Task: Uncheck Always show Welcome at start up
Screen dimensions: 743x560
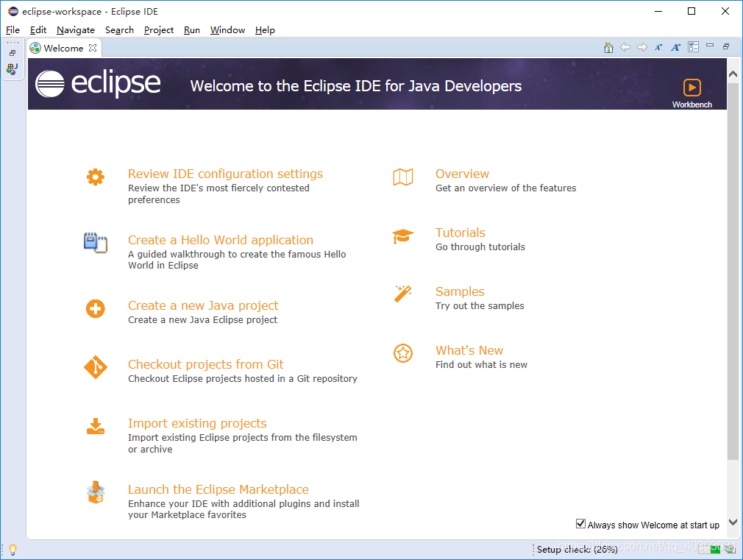Action: (580, 523)
